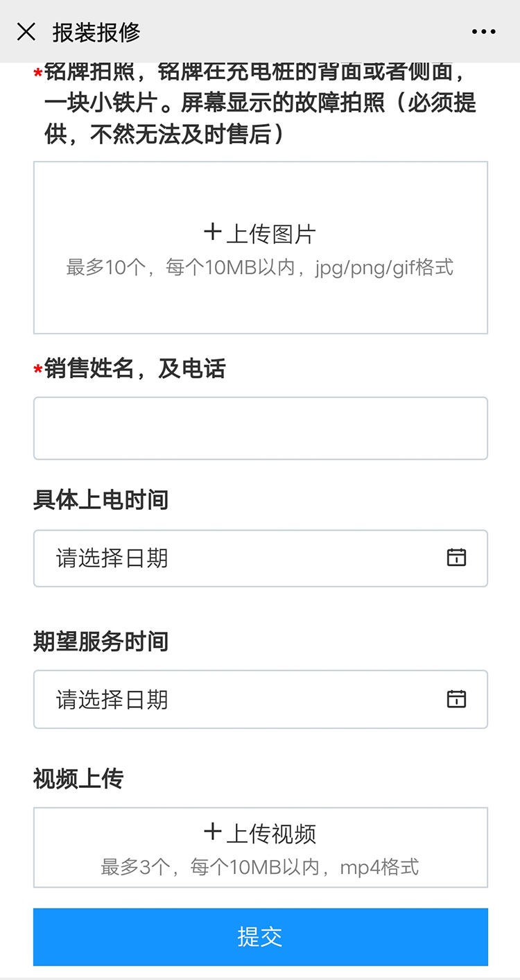Screen dimensions: 520x980
Task: Open the three-dot options icon top right
Action: tap(482, 31)
